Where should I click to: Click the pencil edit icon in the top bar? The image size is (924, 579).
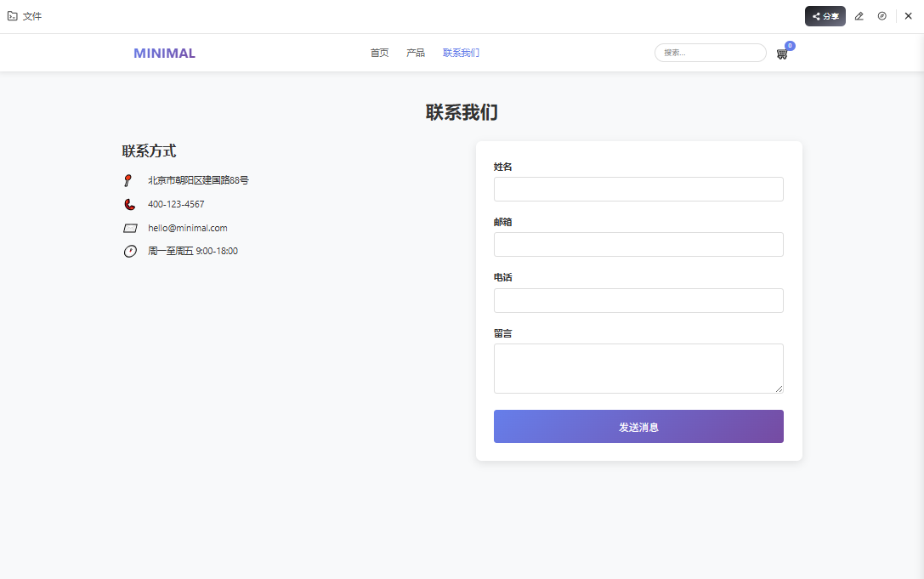click(x=859, y=16)
